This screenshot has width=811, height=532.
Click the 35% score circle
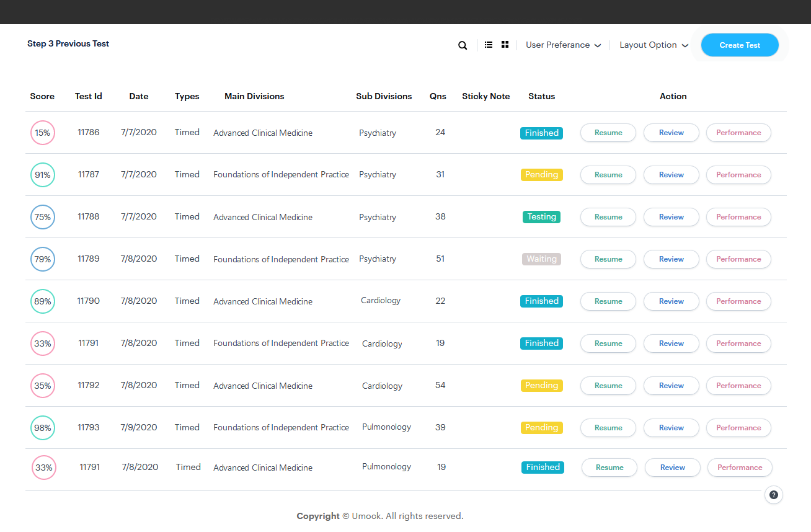[43, 386]
